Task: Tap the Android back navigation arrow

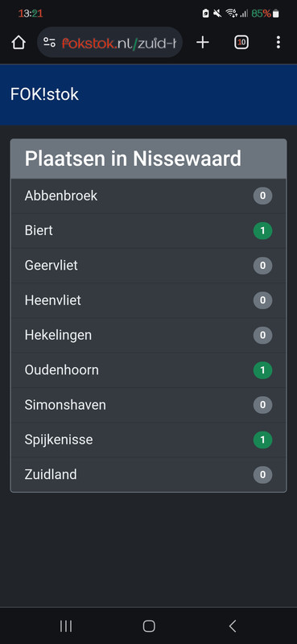Action: (232, 626)
